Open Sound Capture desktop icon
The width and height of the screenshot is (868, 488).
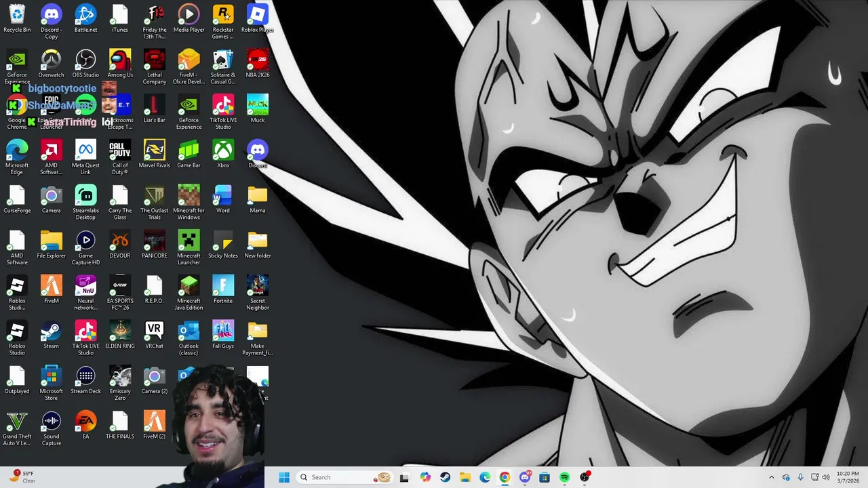click(x=51, y=428)
